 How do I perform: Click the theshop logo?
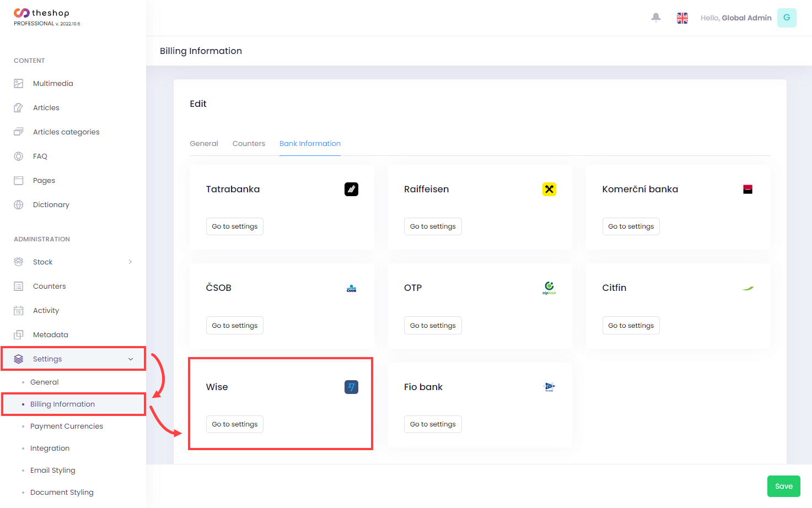click(x=42, y=13)
